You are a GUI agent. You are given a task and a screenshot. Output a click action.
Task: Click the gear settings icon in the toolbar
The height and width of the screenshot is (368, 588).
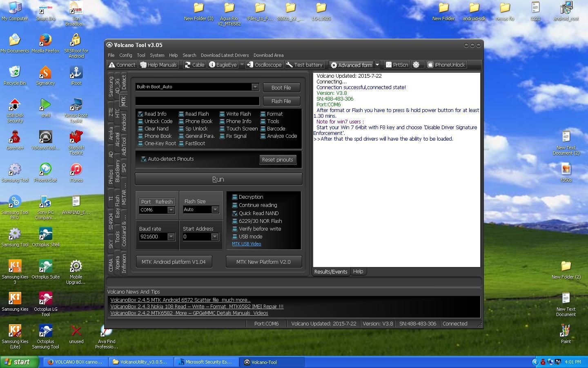pos(416,65)
